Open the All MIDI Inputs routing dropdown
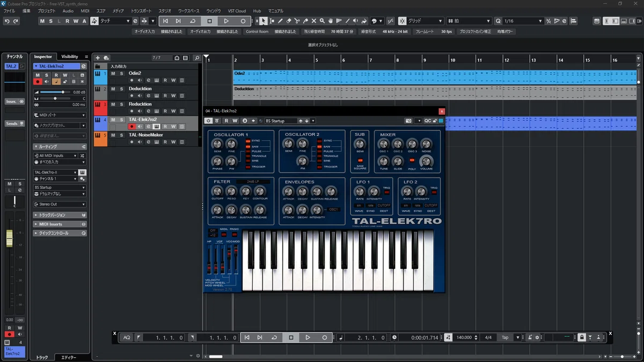644x362 pixels. click(56, 156)
